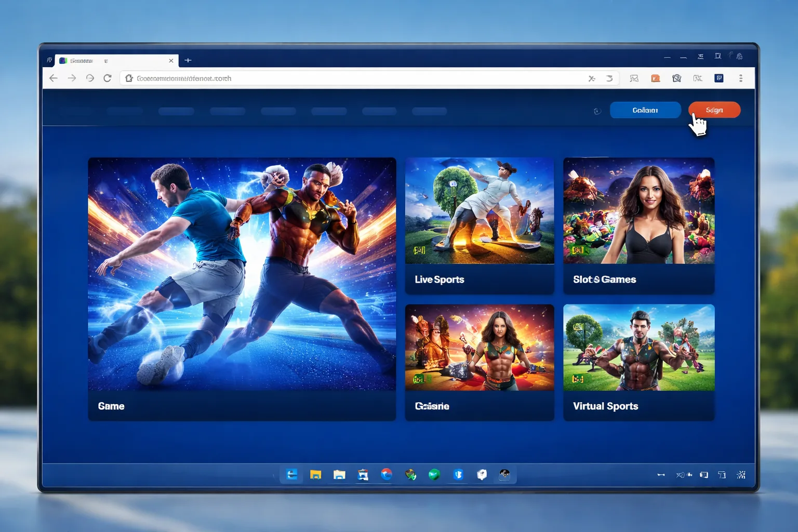798x532 pixels.
Task: Open the Start menu from the taskbar
Action: pos(292,474)
